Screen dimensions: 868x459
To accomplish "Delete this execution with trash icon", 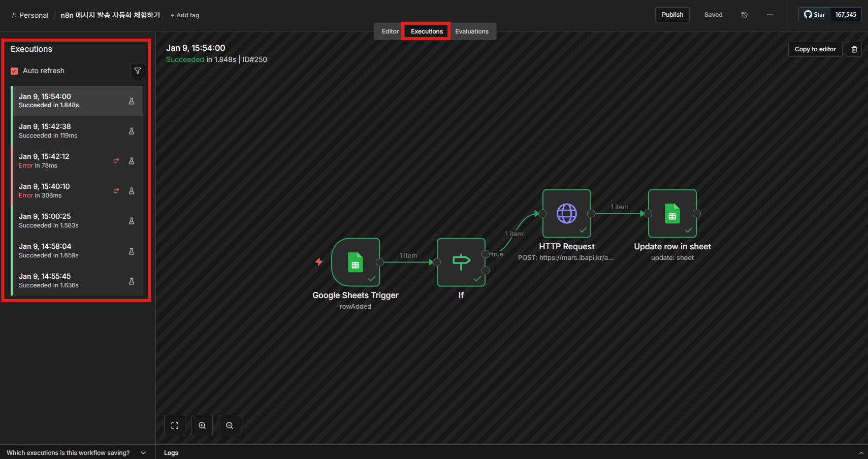I will click(854, 49).
